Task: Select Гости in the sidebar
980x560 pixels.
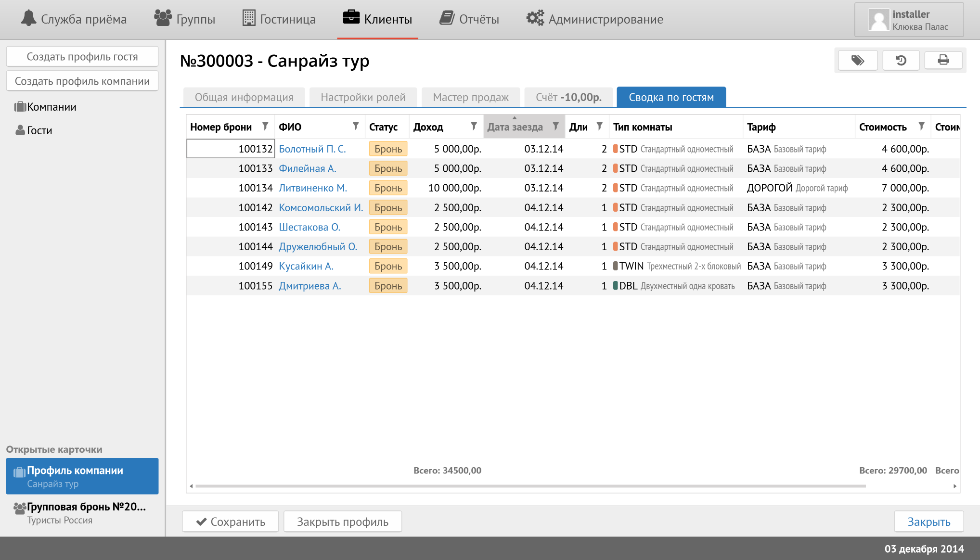Action: click(39, 130)
